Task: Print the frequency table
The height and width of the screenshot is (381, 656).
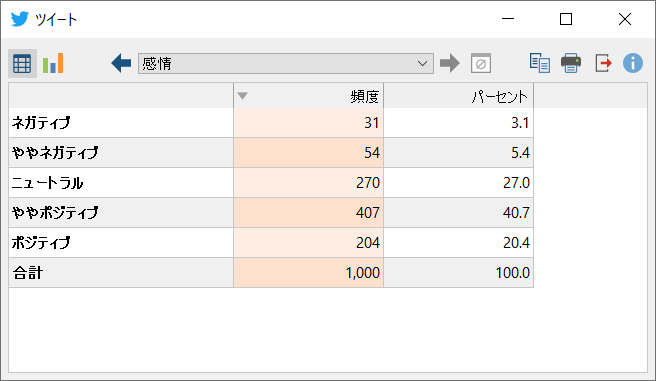Action: pyautogui.click(x=571, y=63)
